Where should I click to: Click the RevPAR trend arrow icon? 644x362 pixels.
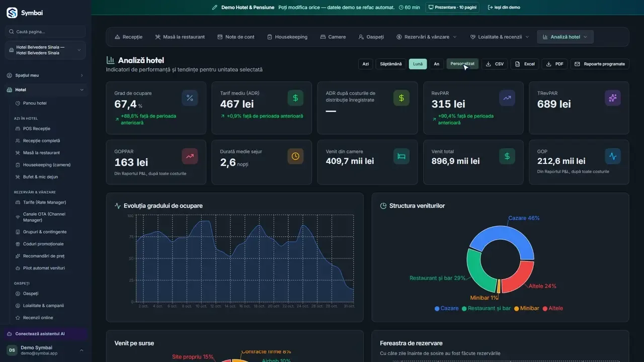click(x=507, y=98)
